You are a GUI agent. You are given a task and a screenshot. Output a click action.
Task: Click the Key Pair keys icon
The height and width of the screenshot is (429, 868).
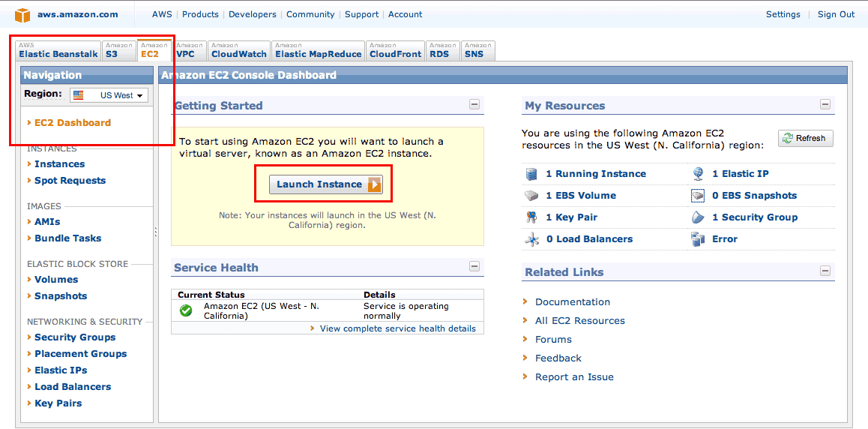coord(531,217)
